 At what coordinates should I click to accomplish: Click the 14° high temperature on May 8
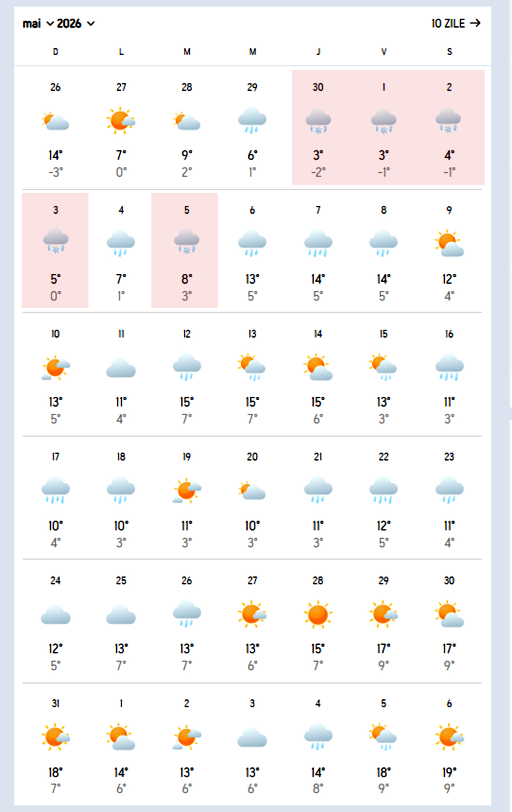click(383, 279)
